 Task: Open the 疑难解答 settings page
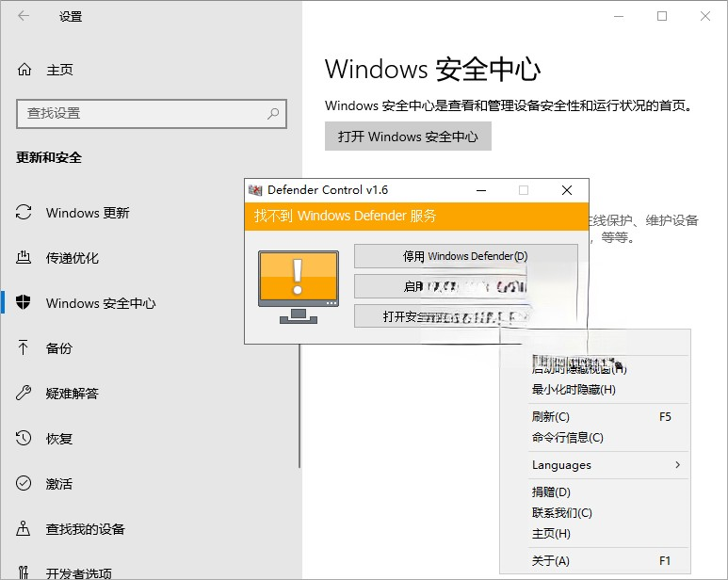point(72,393)
